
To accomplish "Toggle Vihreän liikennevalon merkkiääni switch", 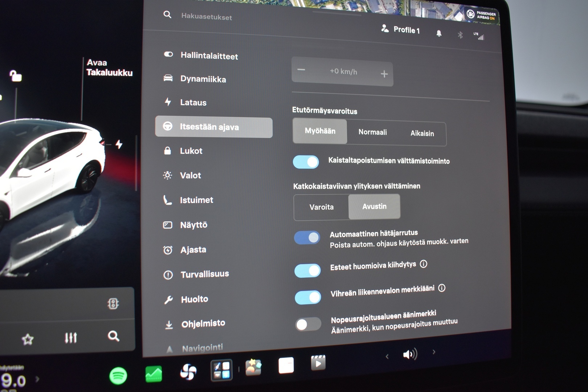I will pyautogui.click(x=308, y=297).
